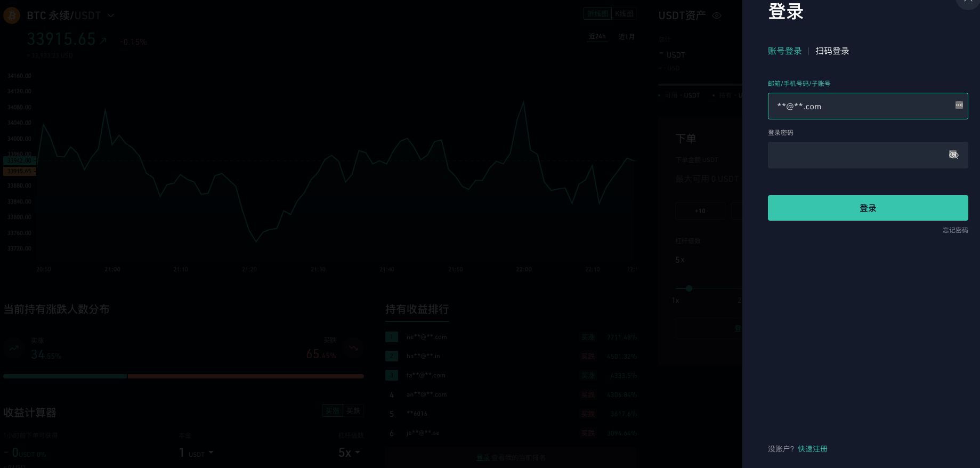Open the 忘记密码 forgot password link

pos(955,230)
